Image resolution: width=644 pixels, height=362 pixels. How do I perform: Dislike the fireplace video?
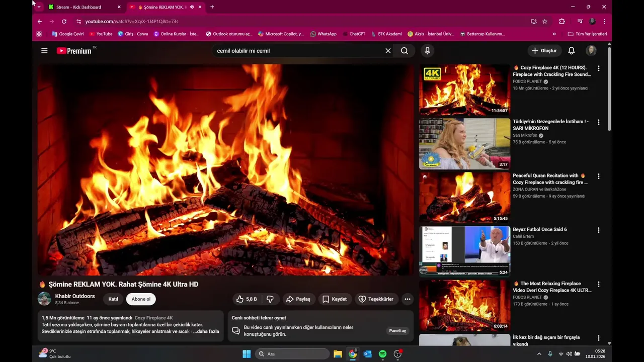(270, 299)
